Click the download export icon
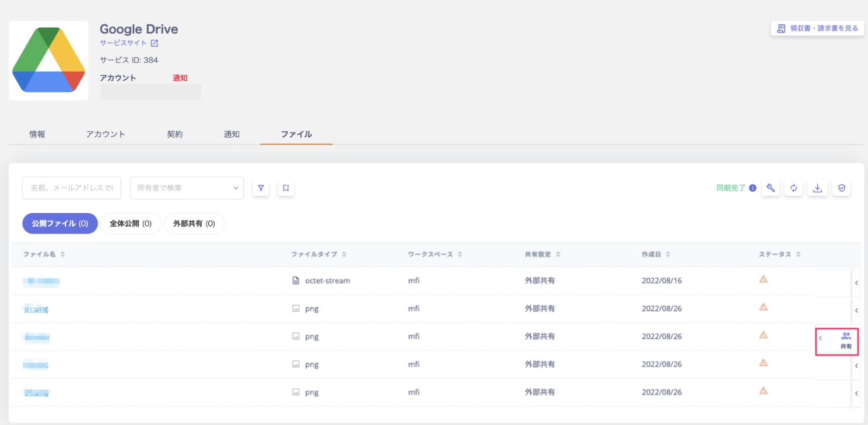 [817, 188]
